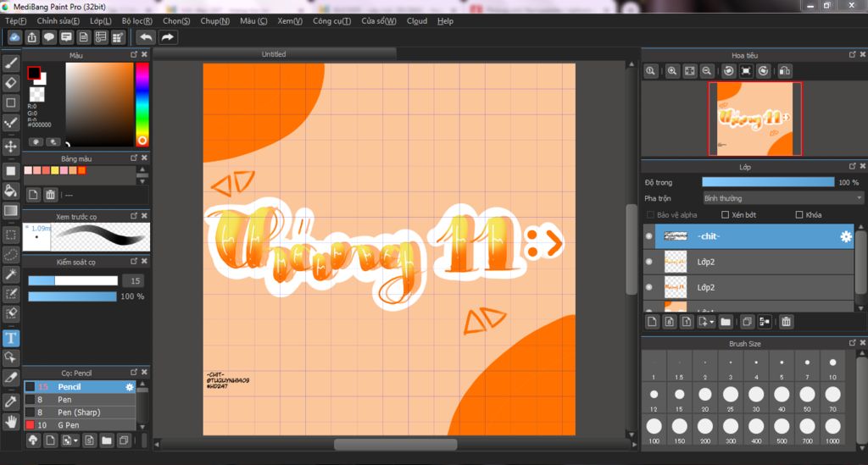Undock the Màu panel

133,55
